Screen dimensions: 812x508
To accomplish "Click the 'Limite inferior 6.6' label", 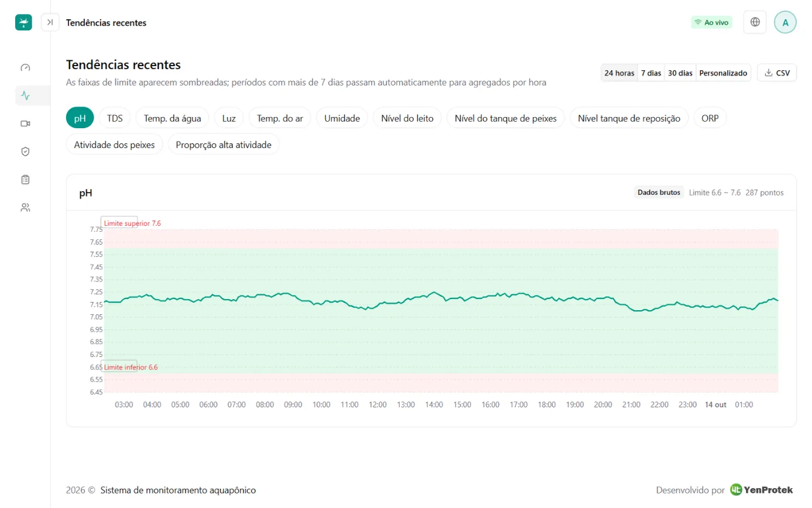I will pos(130,367).
